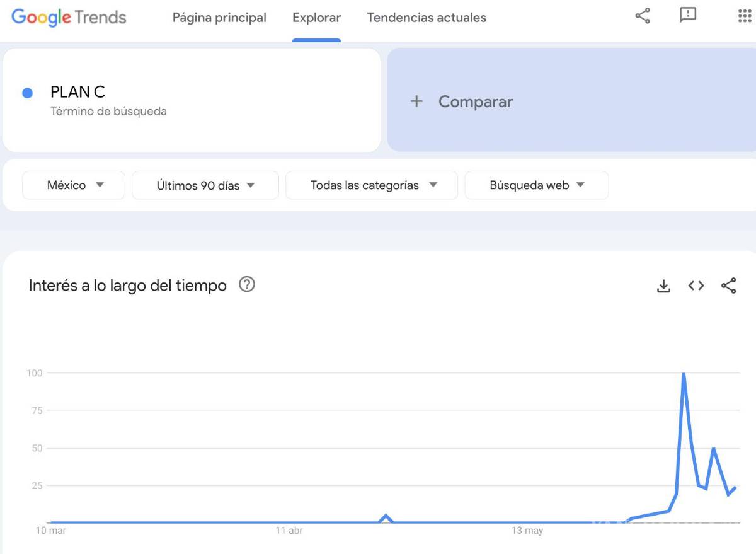Download the interest over time CSV
Screen dimensions: 756x554
point(663,286)
